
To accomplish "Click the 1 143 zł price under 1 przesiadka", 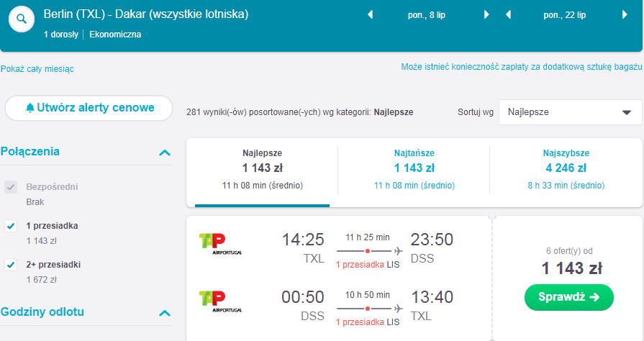I will coord(42,241).
